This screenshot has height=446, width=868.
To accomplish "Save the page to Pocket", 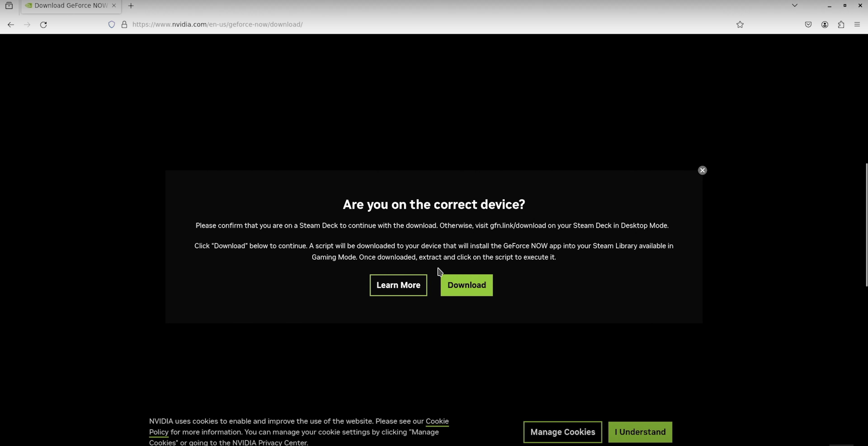I will [x=808, y=24].
